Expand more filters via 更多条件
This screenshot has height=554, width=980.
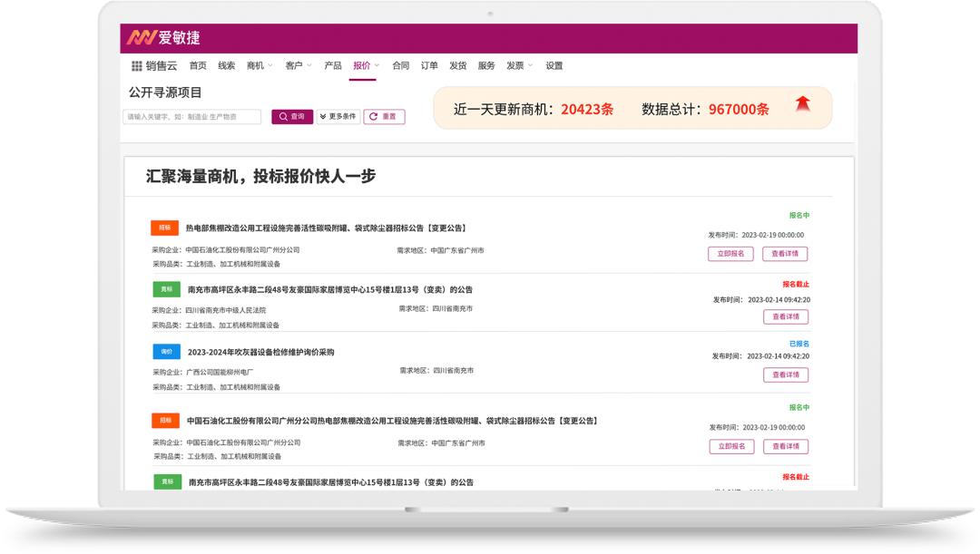point(337,116)
